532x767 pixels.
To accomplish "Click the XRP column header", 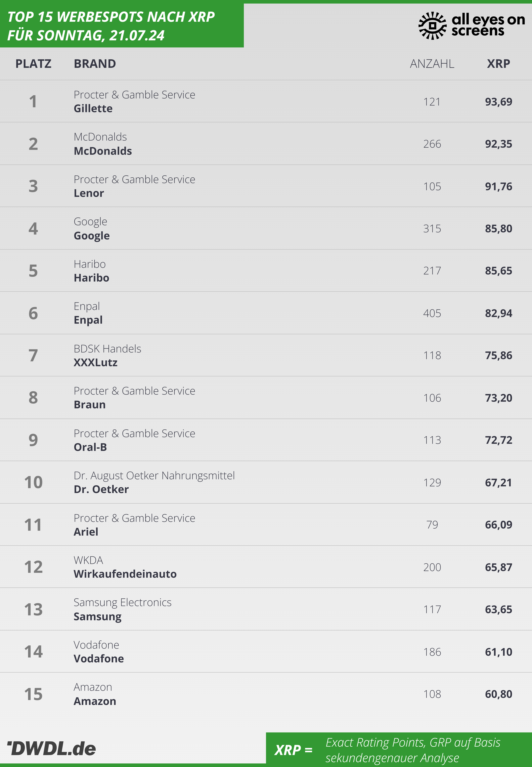I will (498, 64).
